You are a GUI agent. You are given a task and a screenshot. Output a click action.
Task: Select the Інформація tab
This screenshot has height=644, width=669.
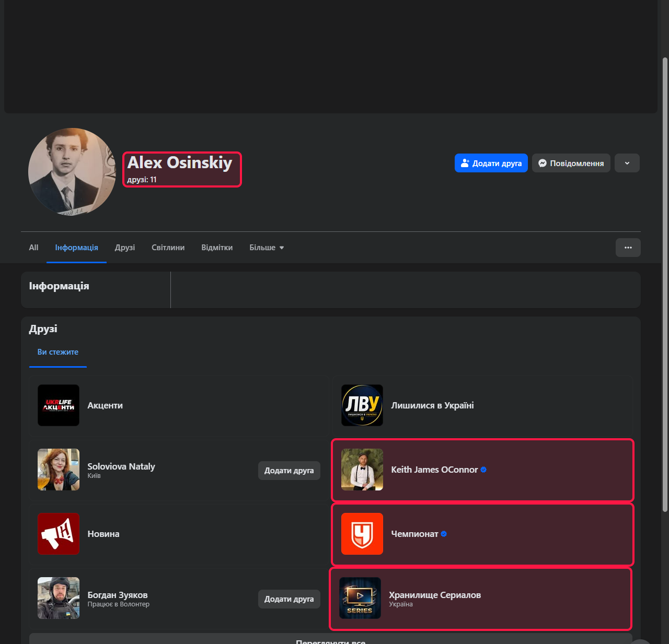(x=76, y=248)
